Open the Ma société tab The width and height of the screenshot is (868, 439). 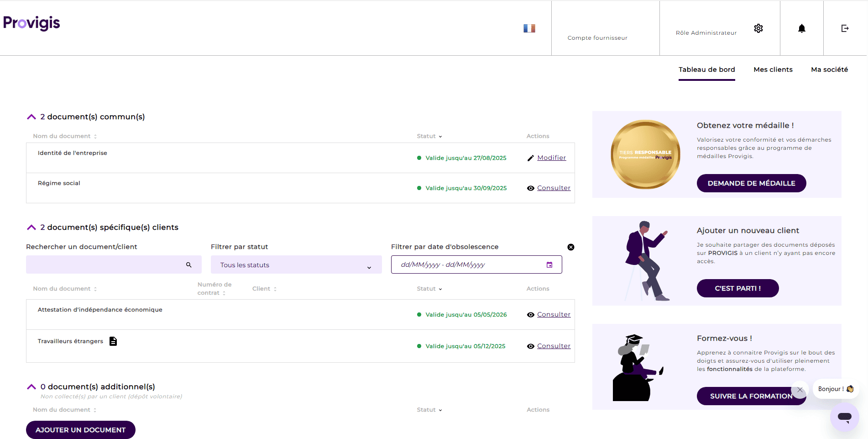click(829, 69)
